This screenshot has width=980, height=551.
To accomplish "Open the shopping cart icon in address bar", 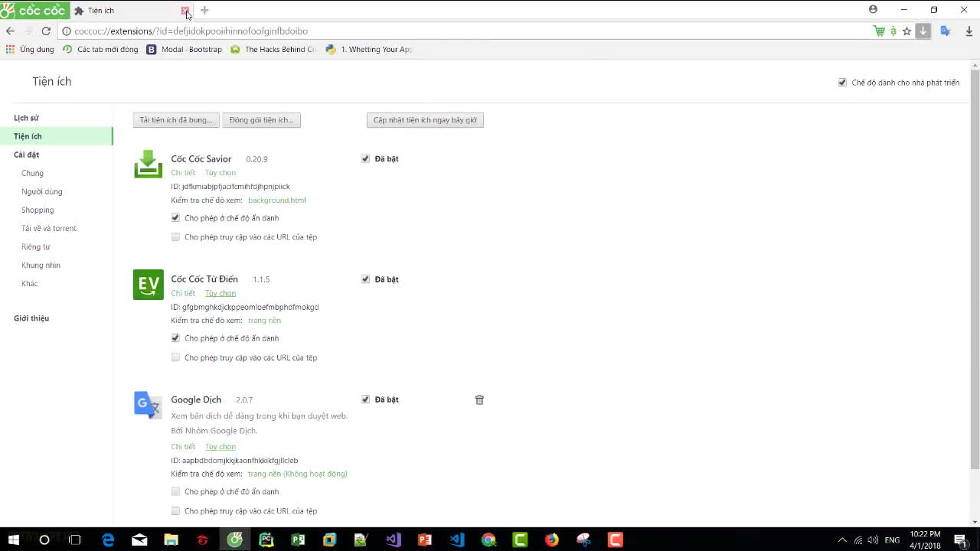I will click(x=879, y=31).
